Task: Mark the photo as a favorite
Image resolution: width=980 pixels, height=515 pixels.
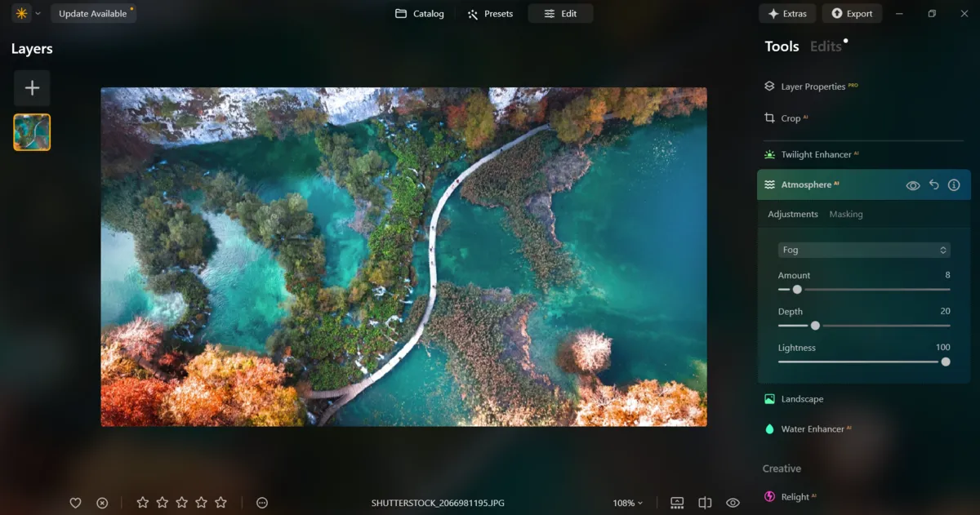Action: click(75, 503)
